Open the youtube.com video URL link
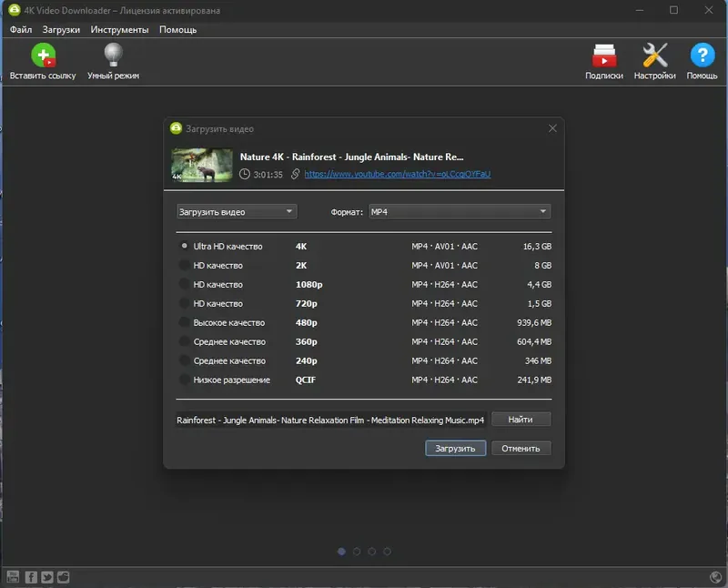 tap(398, 174)
